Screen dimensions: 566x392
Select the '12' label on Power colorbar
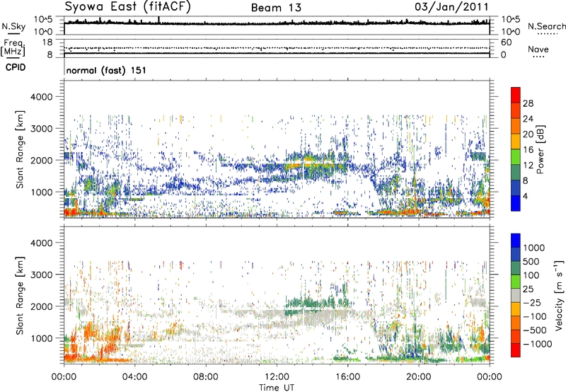click(x=528, y=166)
